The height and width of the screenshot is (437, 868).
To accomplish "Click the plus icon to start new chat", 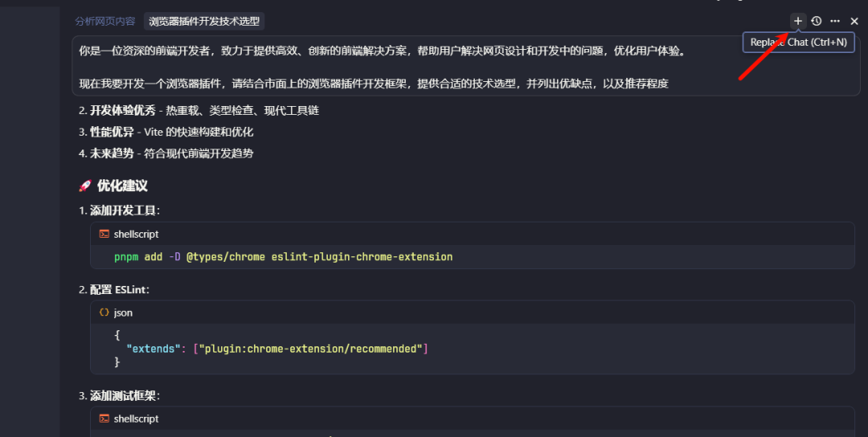I will click(798, 21).
